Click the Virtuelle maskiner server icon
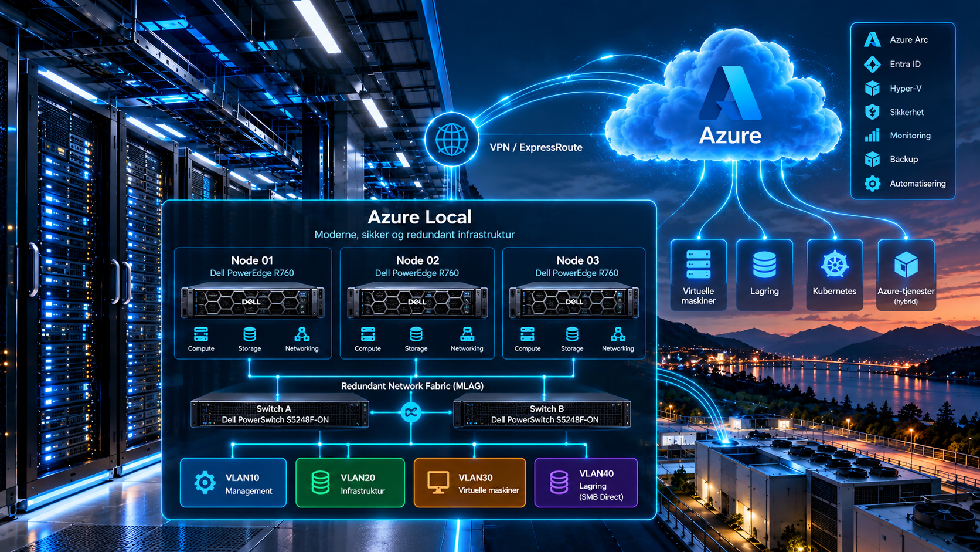 tap(698, 265)
